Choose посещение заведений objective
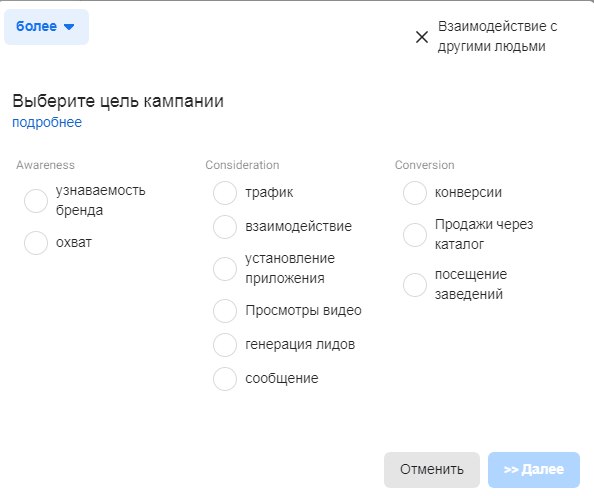This screenshot has width=594, height=496. point(415,285)
